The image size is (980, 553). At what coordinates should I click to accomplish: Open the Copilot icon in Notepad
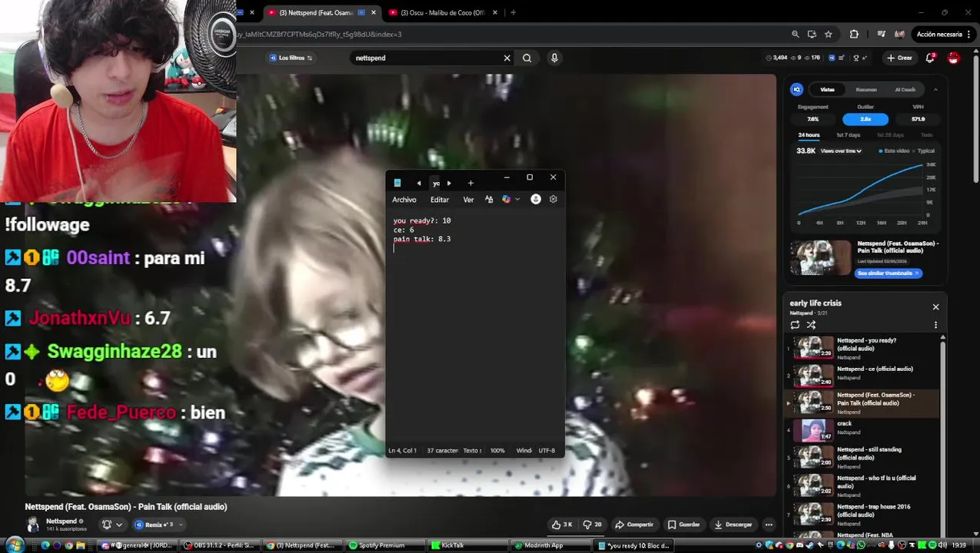coord(506,199)
